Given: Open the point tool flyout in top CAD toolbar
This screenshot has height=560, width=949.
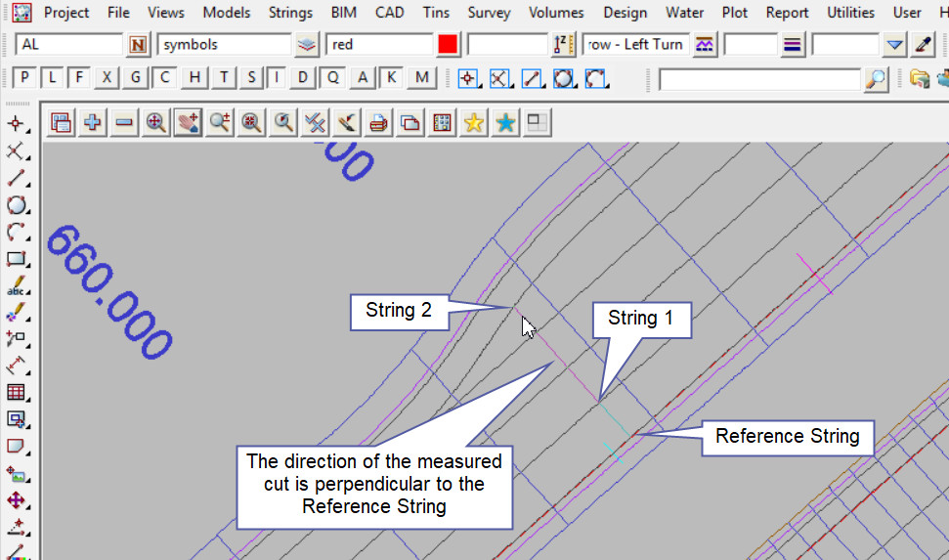Looking at the screenshot, I should [468, 79].
